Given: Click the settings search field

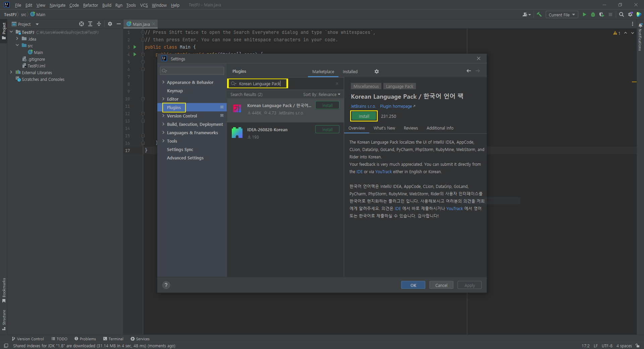Looking at the screenshot, I should click(x=192, y=71).
